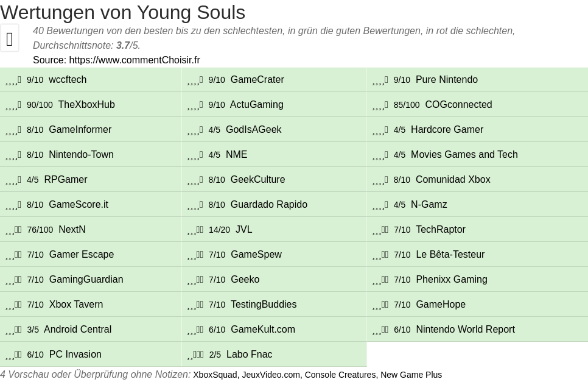Open the PC Invasion 6/10 review
The height and width of the screenshot is (382, 588).
[75, 355]
